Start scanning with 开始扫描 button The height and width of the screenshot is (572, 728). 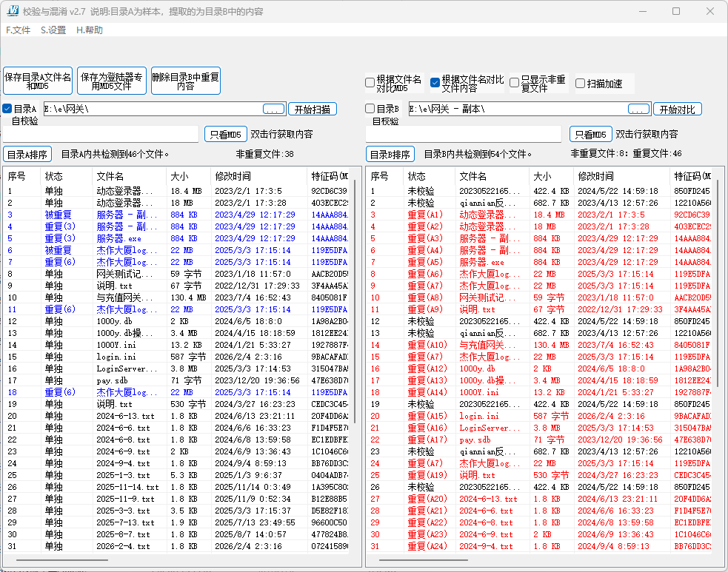(x=312, y=108)
